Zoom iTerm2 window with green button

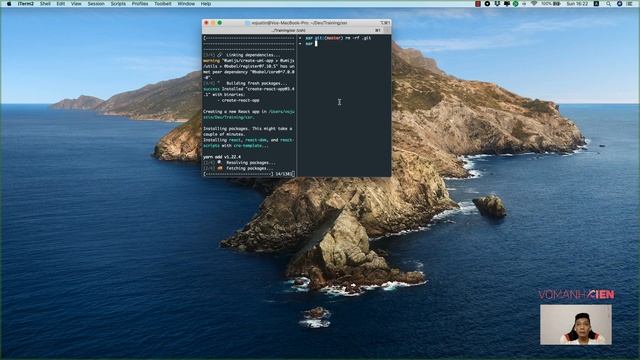tap(220, 23)
